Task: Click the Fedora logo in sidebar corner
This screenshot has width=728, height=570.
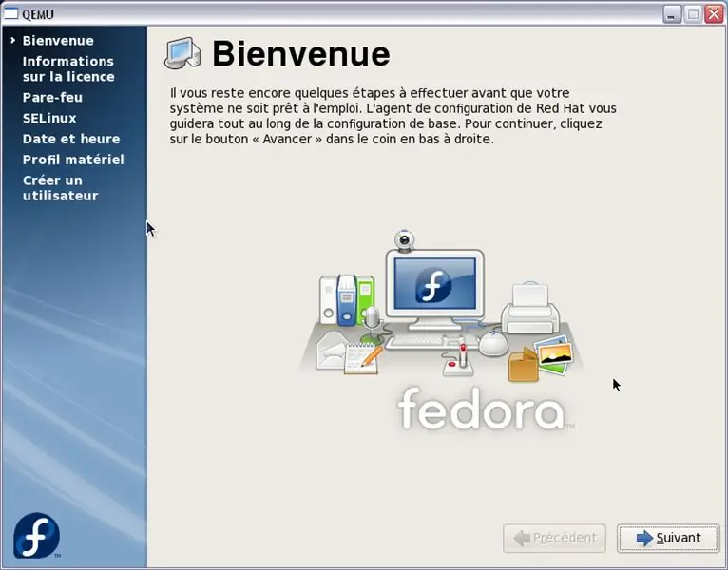Action: [37, 535]
